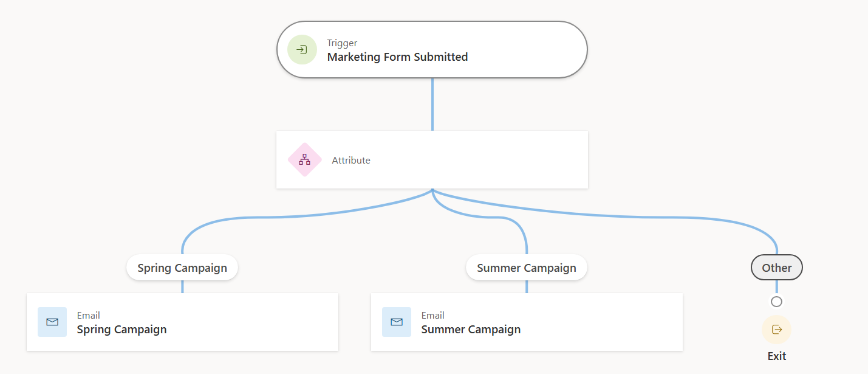Expand the Summer Campaign branch label
Image resolution: width=868 pixels, height=374 pixels.
(x=526, y=267)
